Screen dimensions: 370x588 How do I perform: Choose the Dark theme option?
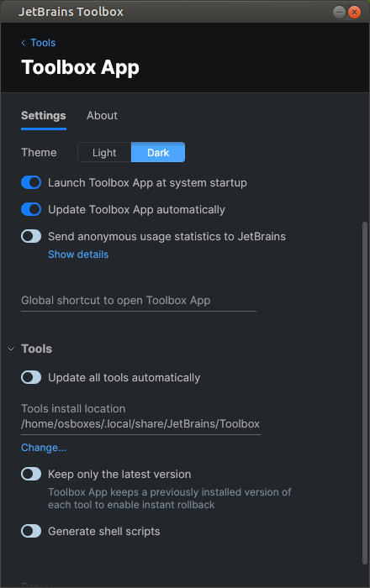[x=158, y=152]
